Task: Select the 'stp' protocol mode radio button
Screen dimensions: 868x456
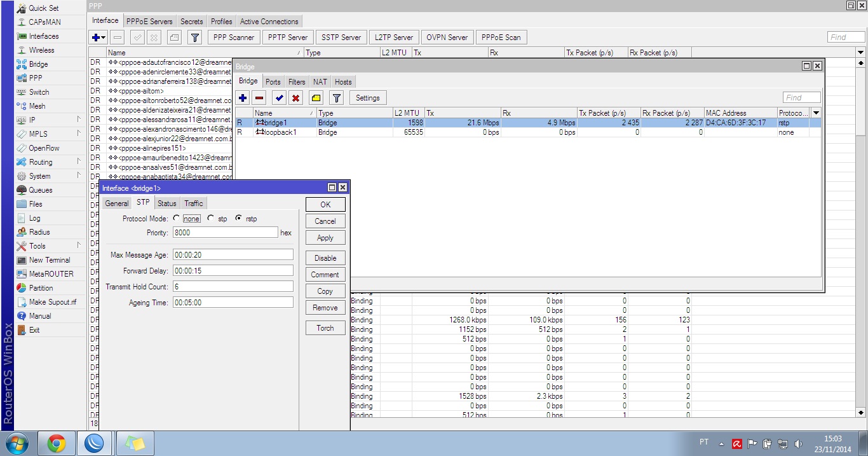Action: [211, 219]
